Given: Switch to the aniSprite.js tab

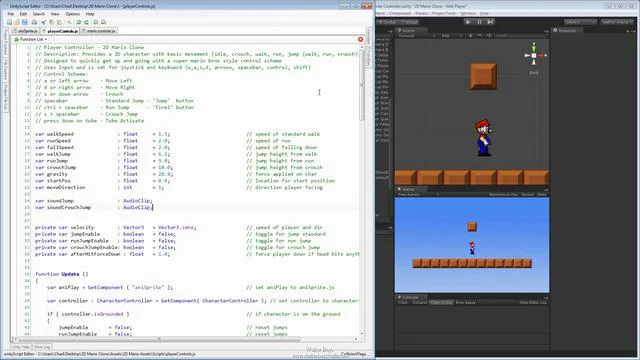Looking at the screenshot, I should tap(25, 31).
